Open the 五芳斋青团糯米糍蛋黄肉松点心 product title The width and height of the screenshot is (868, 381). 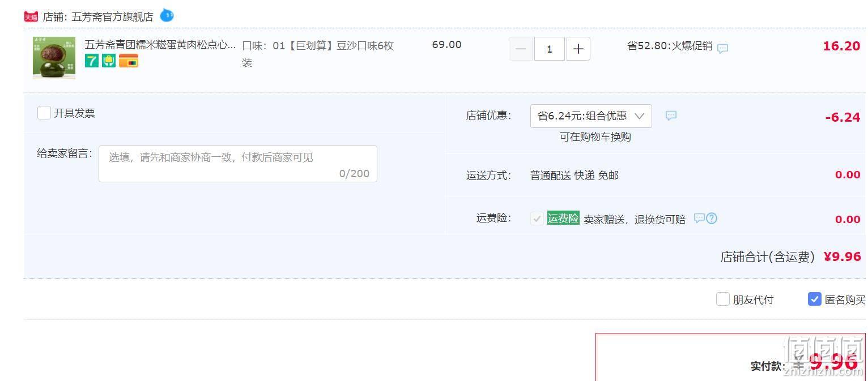pyautogui.click(x=160, y=45)
